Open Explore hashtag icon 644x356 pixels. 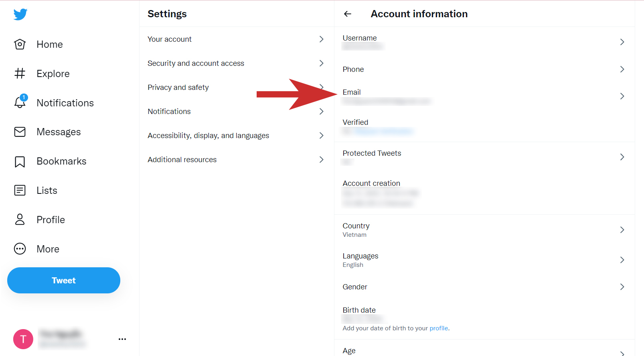20,73
